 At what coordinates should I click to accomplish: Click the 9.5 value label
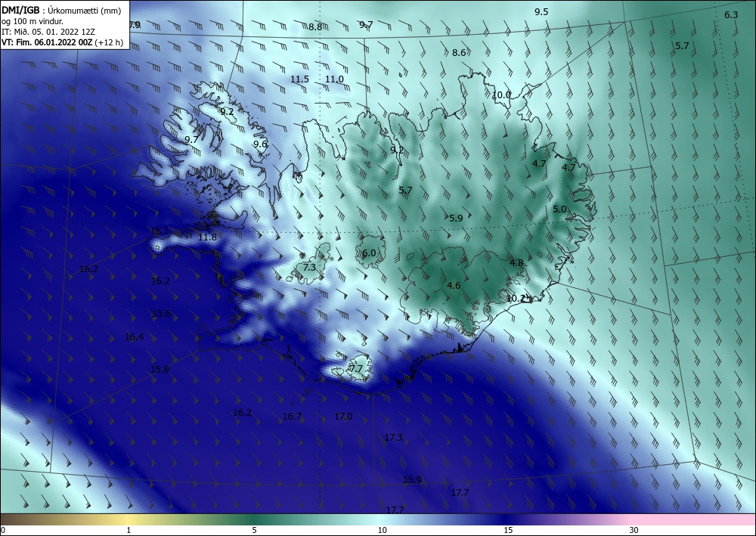(541, 12)
